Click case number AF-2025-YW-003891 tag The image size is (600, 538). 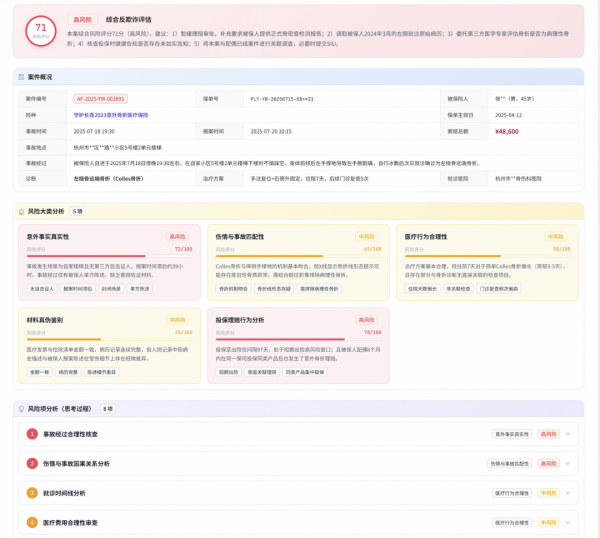[x=101, y=99]
